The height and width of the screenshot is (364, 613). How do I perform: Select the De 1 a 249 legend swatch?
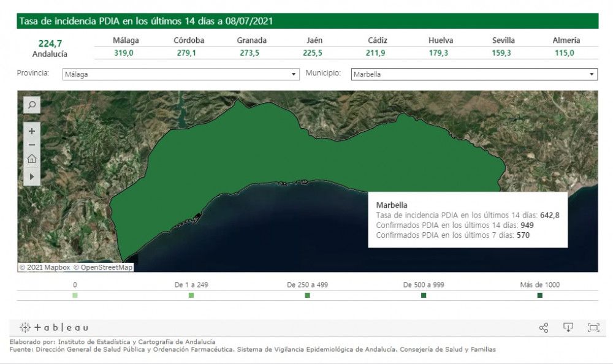click(191, 295)
